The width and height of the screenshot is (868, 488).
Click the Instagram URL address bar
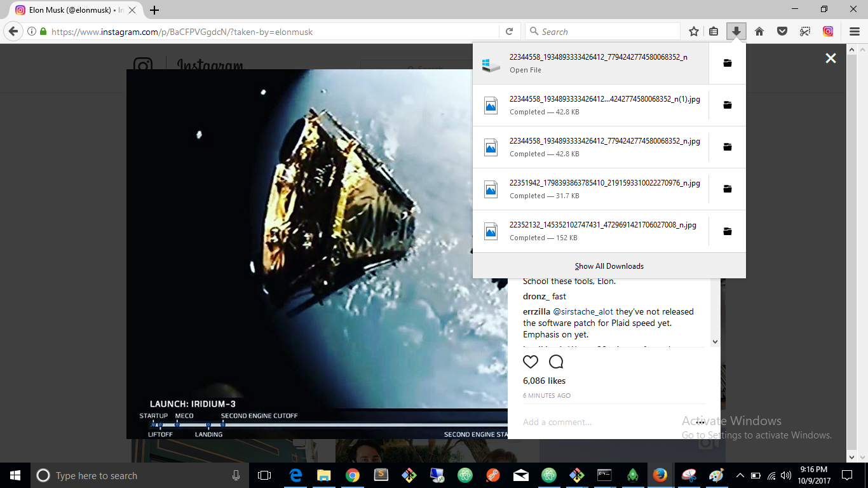273,31
